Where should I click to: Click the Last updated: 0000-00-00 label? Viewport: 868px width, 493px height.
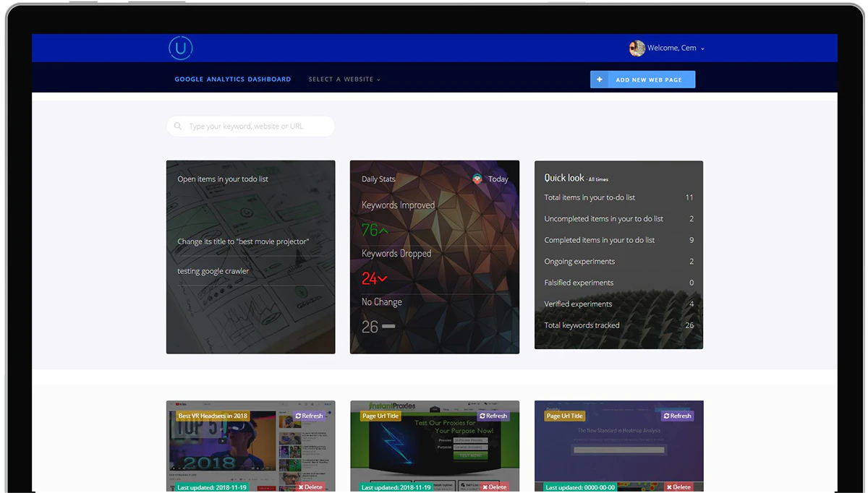point(581,487)
